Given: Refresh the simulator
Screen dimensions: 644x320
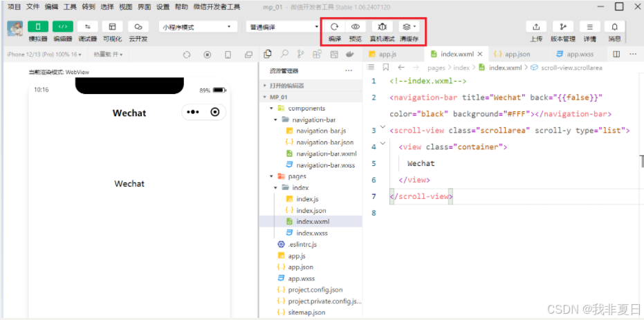Looking at the screenshot, I should pyautogui.click(x=187, y=55).
